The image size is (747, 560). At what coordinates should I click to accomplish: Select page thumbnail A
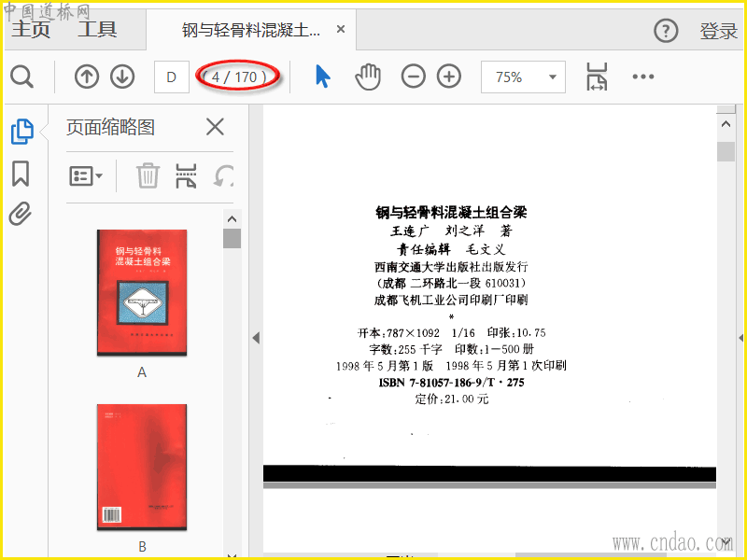click(142, 292)
